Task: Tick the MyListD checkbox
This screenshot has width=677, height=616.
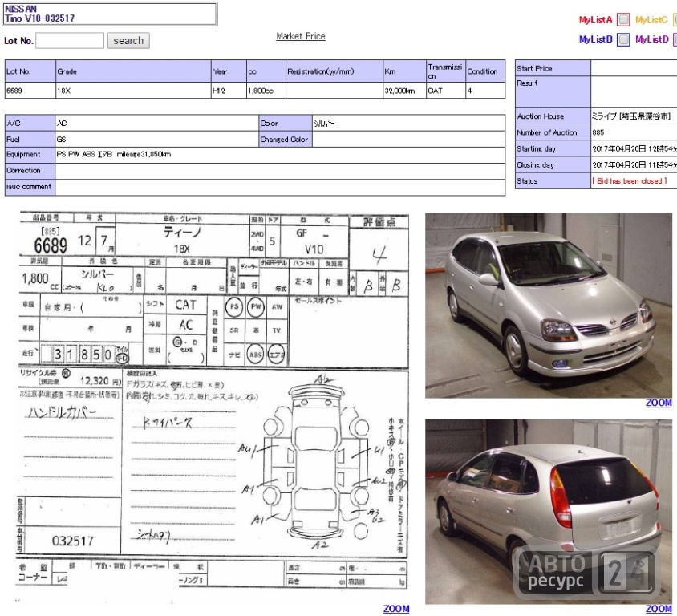Action: coord(675,39)
